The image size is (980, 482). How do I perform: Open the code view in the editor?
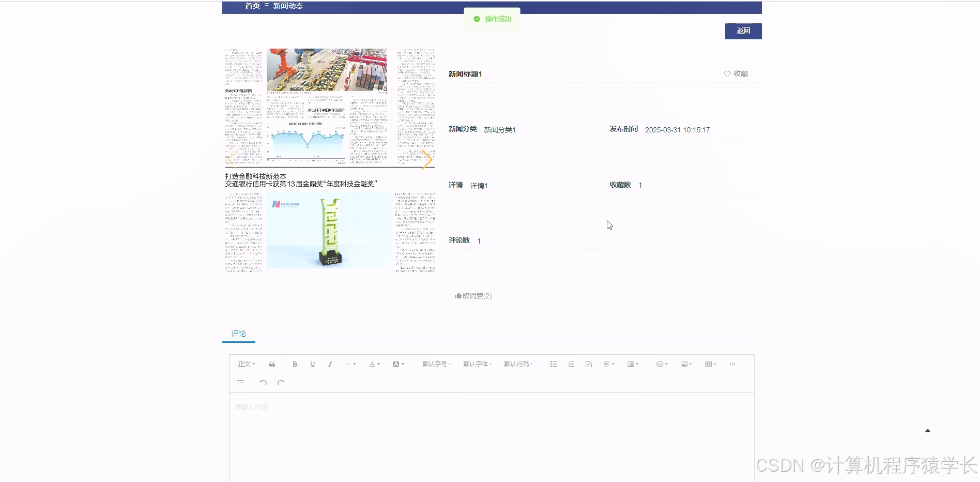[732, 364]
